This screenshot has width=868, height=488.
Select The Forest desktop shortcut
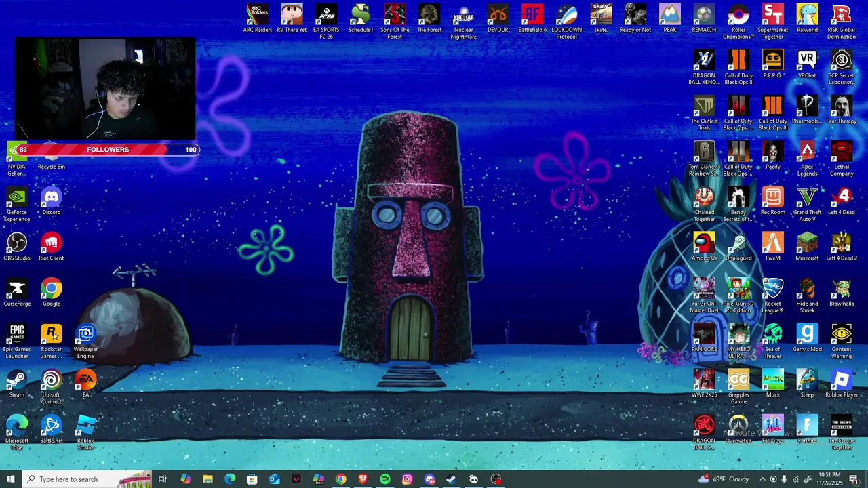click(x=429, y=18)
